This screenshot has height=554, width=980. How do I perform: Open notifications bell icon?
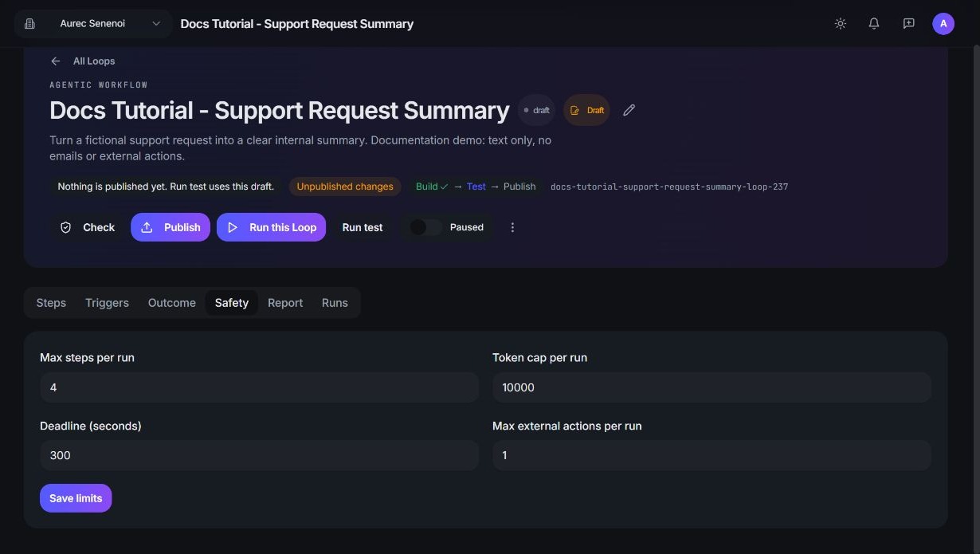874,24
